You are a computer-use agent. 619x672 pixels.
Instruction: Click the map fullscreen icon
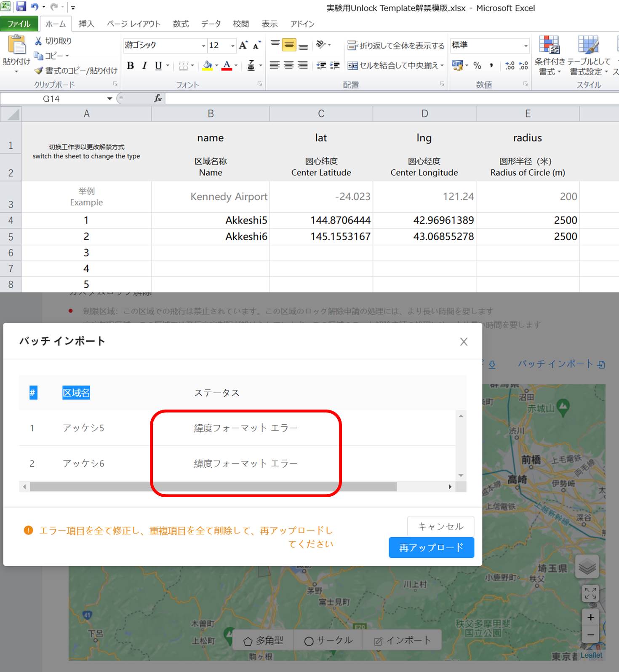pyautogui.click(x=590, y=593)
